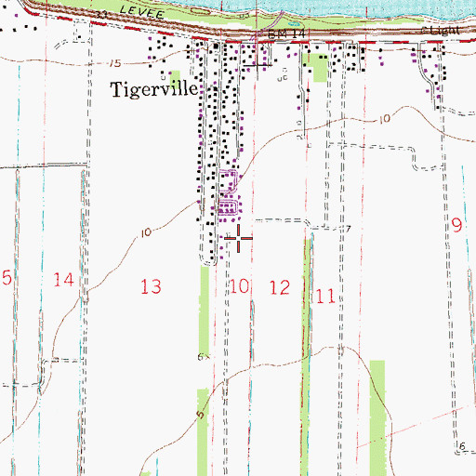Click the contour label 10 right of Tigerville

coord(385,118)
